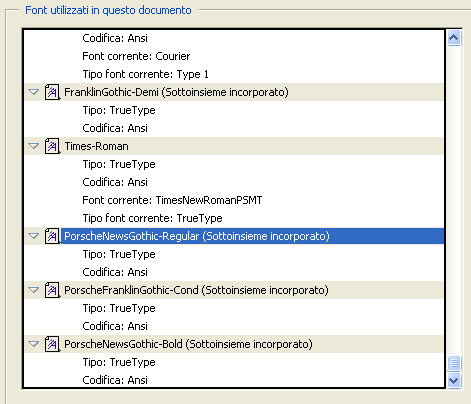Click the scroll down arrow of font list
The width and height of the screenshot is (471, 404).
(454, 380)
